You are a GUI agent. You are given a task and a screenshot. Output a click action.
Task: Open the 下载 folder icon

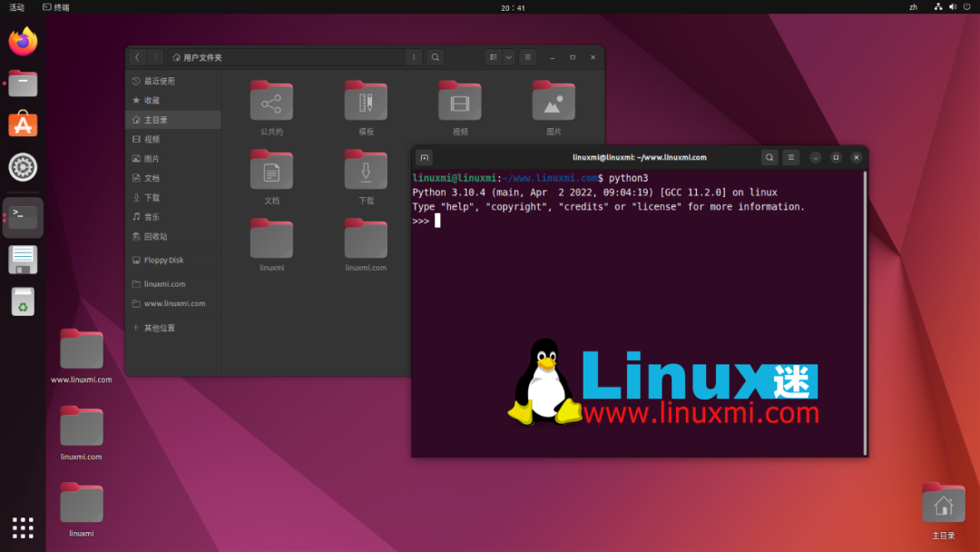pos(366,177)
